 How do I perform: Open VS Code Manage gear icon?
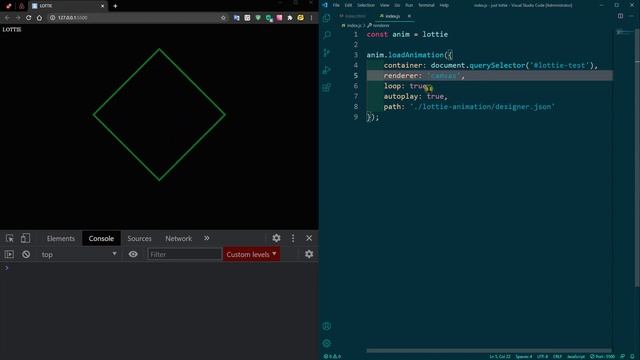pos(327,343)
